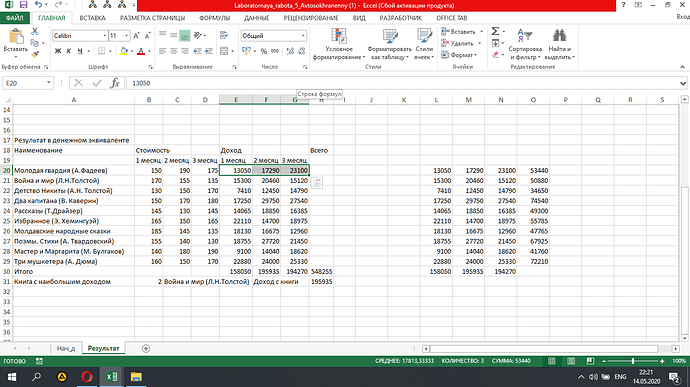Expand the Name Box dropdown arrow
Image resolution: width=690 pixels, height=387 pixels.
click(x=48, y=83)
